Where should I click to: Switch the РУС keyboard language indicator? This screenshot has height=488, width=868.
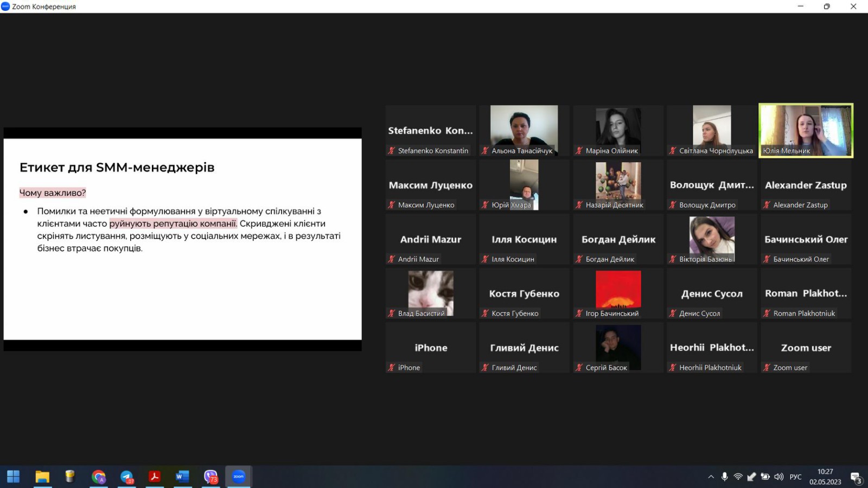click(x=795, y=477)
